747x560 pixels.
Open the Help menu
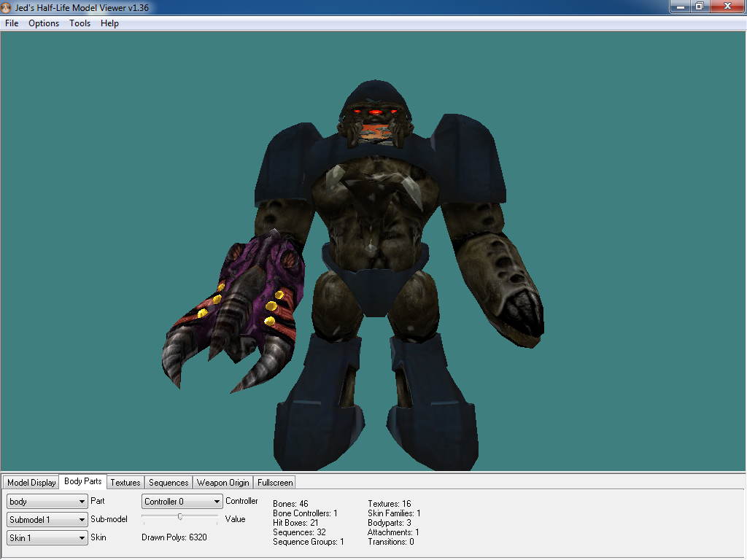[x=109, y=23]
